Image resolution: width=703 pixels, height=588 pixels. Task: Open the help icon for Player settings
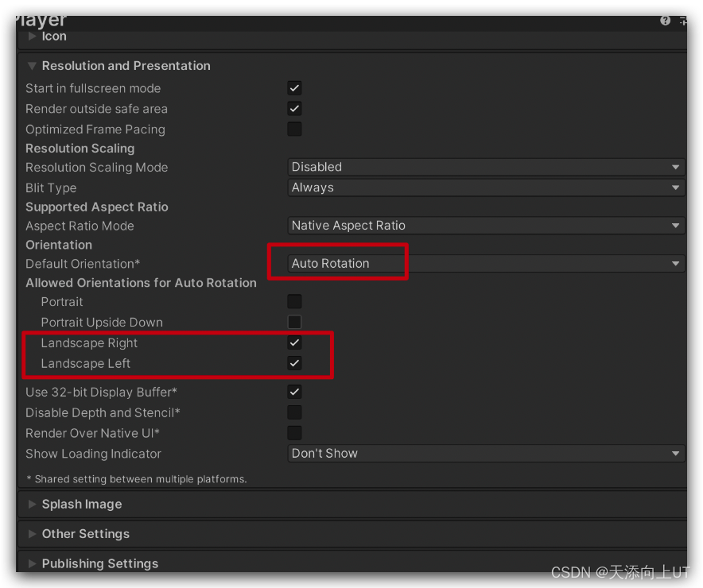pyautogui.click(x=665, y=20)
